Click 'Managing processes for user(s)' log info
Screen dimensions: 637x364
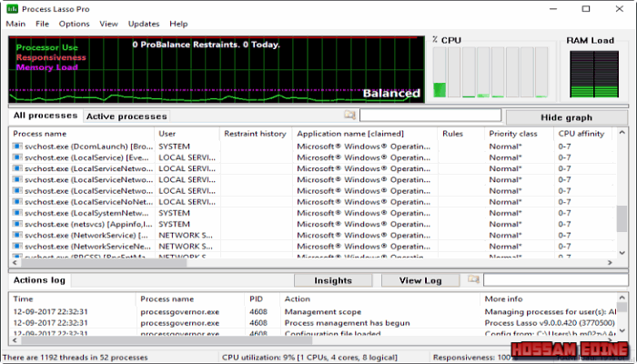[x=551, y=312]
